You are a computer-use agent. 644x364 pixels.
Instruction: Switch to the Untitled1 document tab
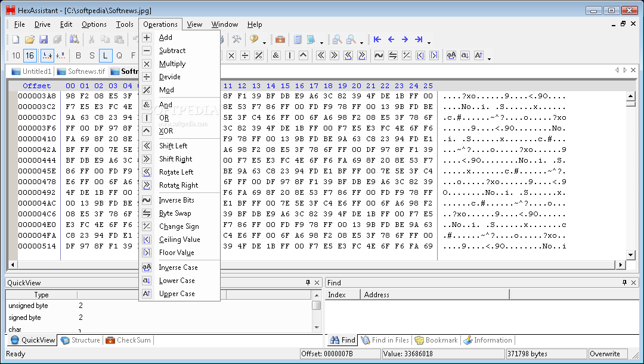click(x=32, y=71)
